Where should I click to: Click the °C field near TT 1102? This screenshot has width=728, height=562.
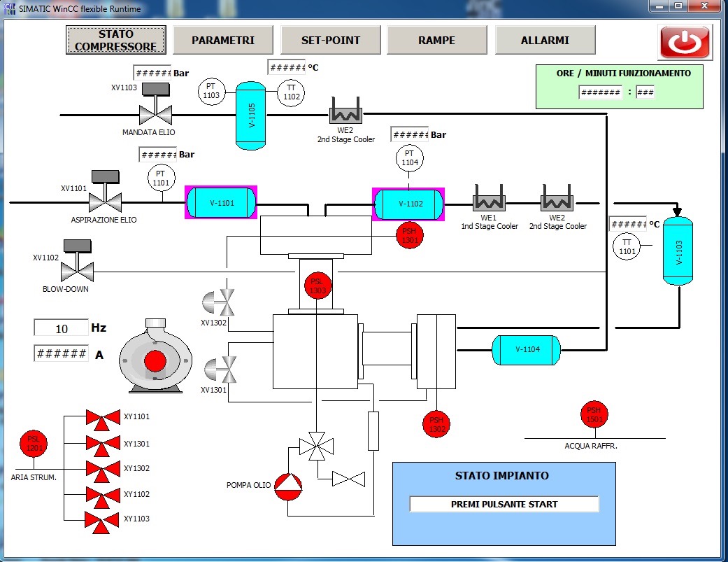click(x=287, y=67)
